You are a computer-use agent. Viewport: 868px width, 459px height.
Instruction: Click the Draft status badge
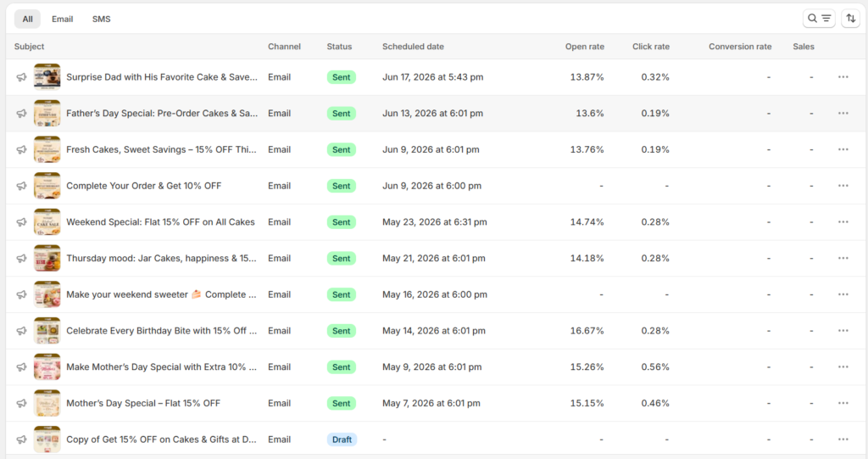342,439
